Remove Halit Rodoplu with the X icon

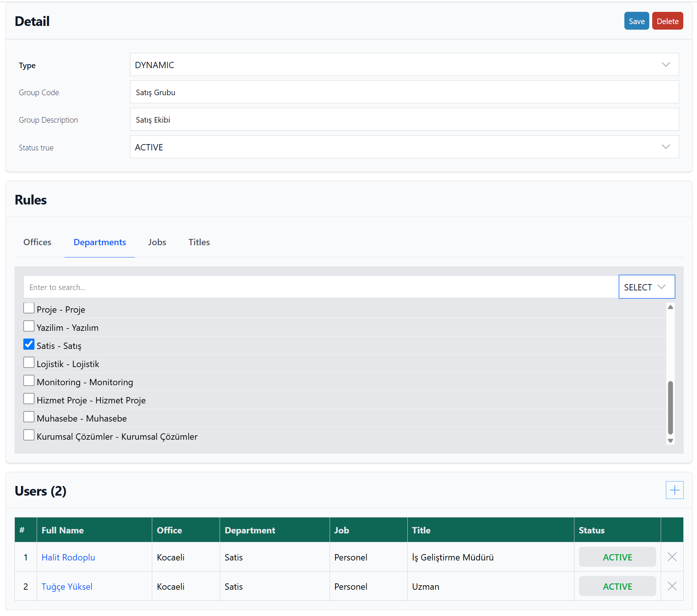[x=672, y=557]
